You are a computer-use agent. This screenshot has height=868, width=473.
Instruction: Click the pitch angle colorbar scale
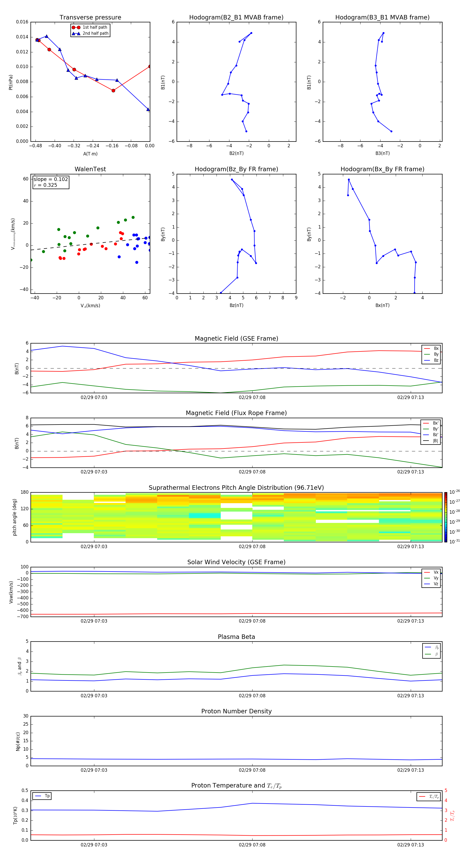(446, 517)
